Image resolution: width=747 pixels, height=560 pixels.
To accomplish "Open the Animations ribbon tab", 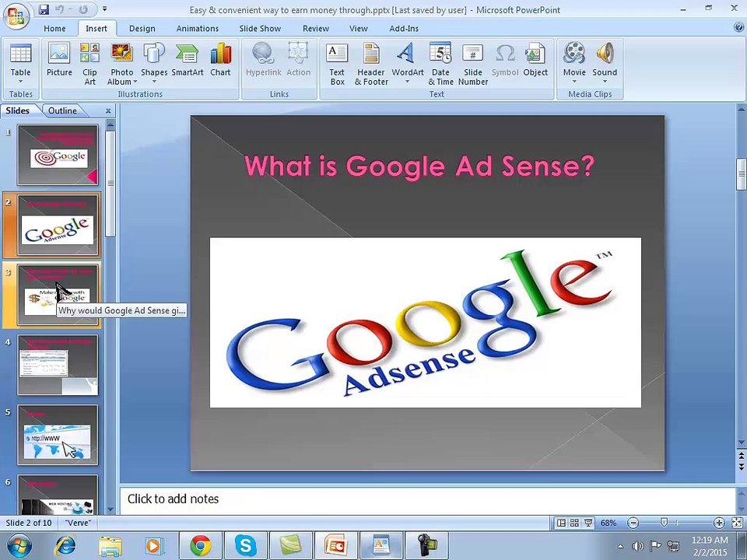I will pos(197,29).
